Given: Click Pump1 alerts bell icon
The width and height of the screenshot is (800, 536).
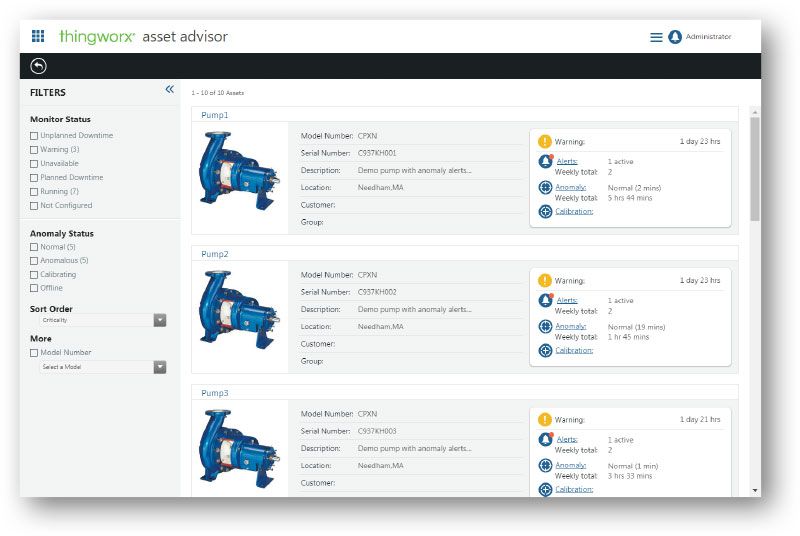Looking at the screenshot, I should (x=545, y=161).
